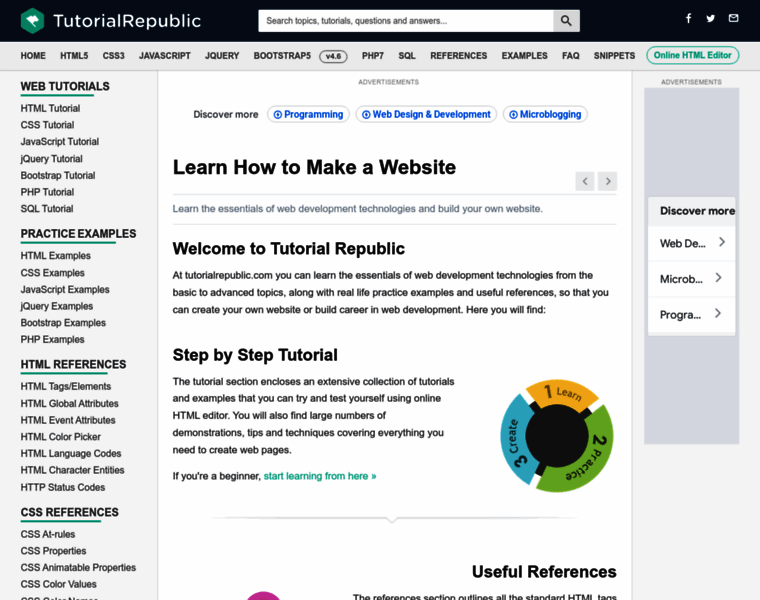Select the Programming discover chip
Screen dimensions: 760x600
[x=308, y=114]
